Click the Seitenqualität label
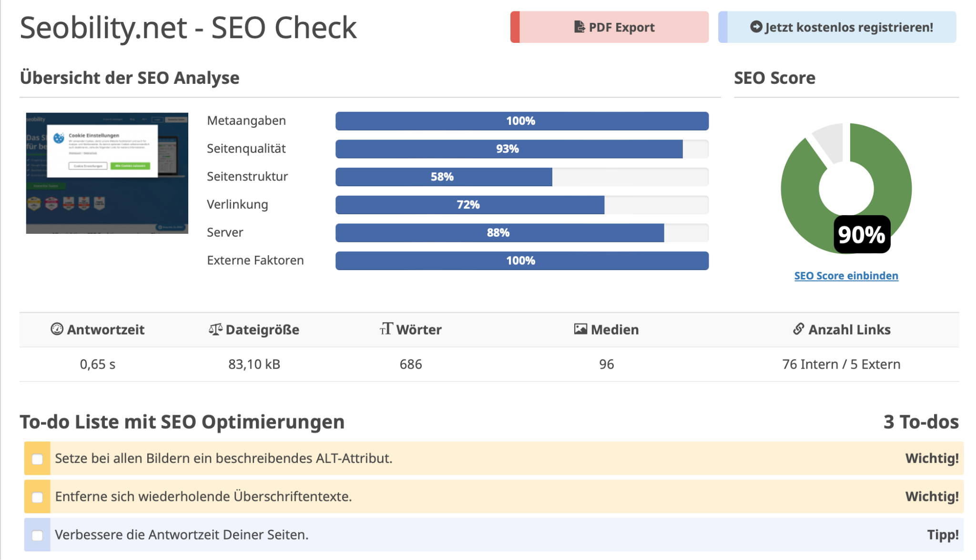 [246, 149]
